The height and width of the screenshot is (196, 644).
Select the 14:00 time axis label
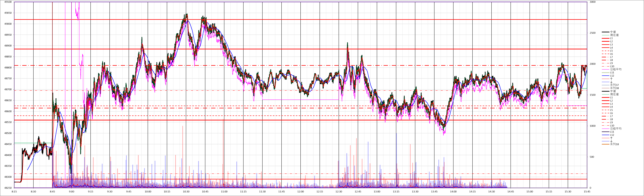click(453, 192)
